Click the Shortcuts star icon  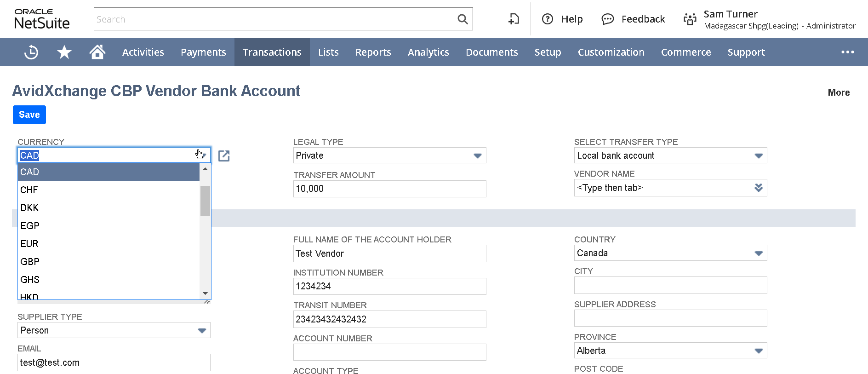[64, 52]
